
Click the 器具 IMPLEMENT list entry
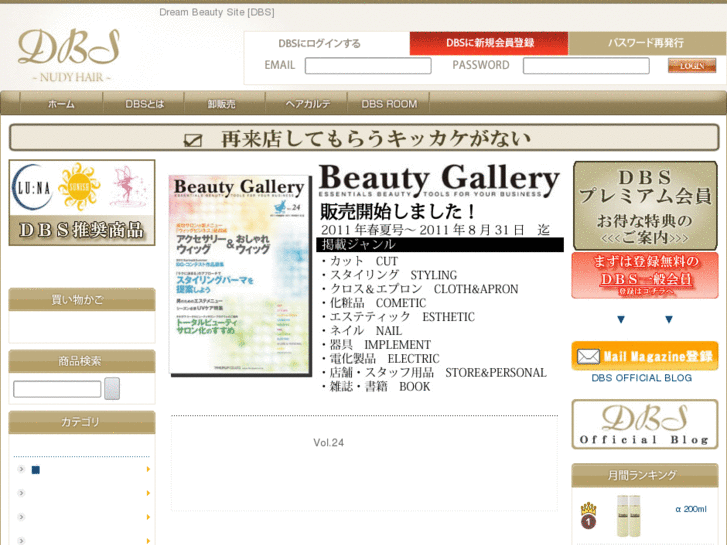tap(376, 345)
